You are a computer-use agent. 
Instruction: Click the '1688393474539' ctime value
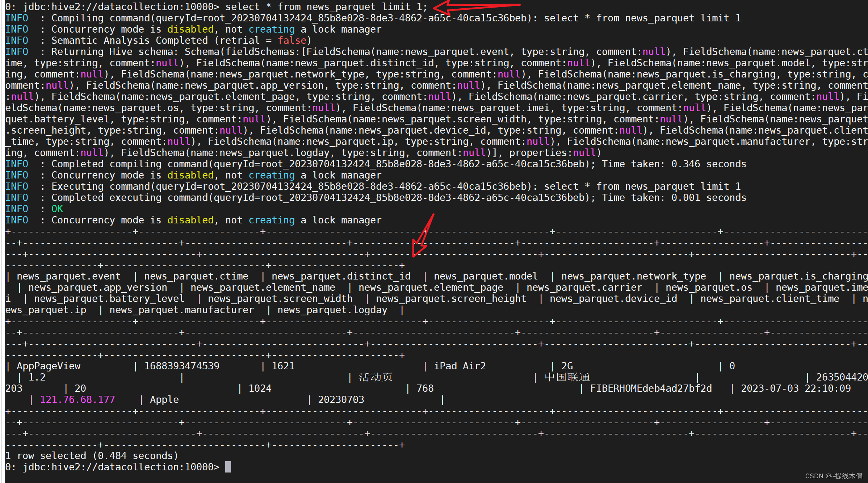coord(181,366)
